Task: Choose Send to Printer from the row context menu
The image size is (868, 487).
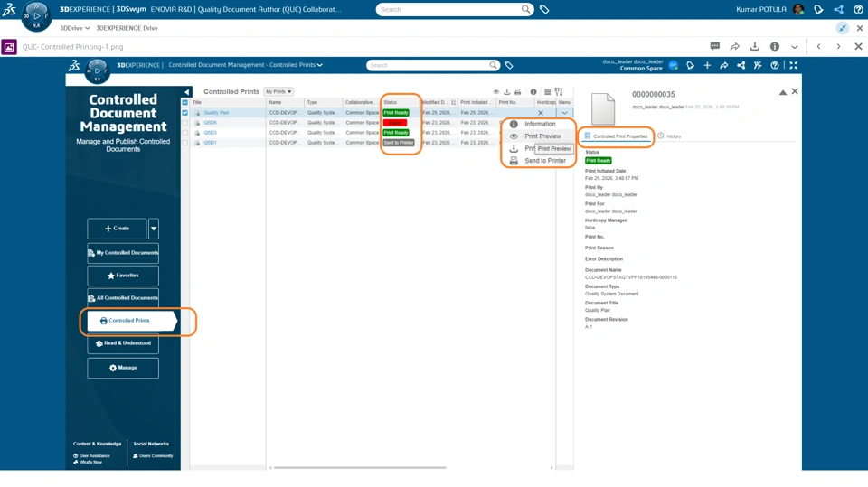Action: click(x=545, y=161)
